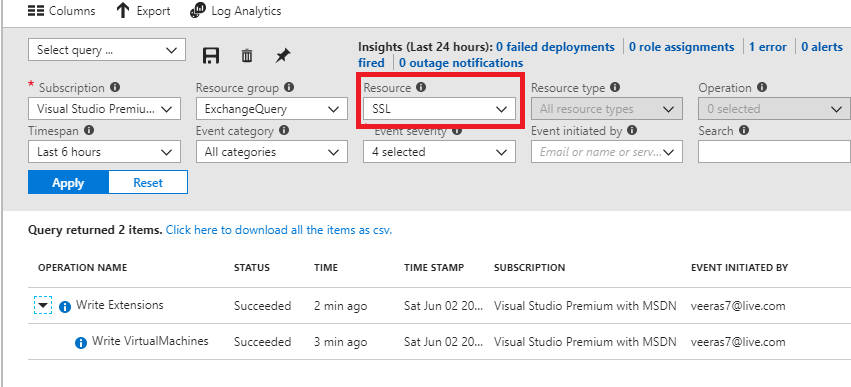Click the Subscription info icon
The width and height of the screenshot is (851, 387).
pyautogui.click(x=115, y=87)
